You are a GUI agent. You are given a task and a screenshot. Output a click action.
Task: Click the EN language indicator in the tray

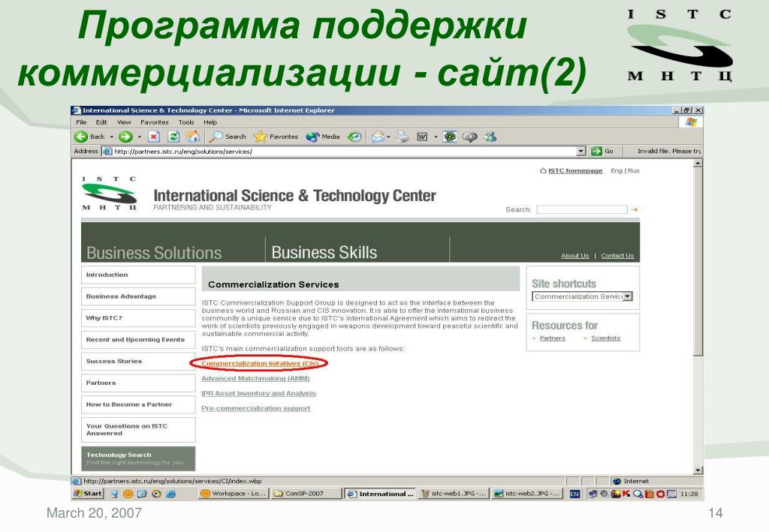(574, 494)
